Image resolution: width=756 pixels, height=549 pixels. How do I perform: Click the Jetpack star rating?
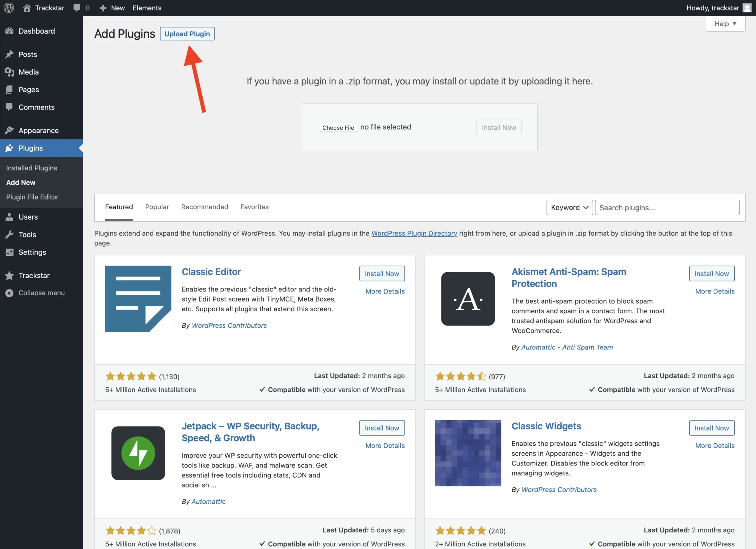pyautogui.click(x=131, y=531)
